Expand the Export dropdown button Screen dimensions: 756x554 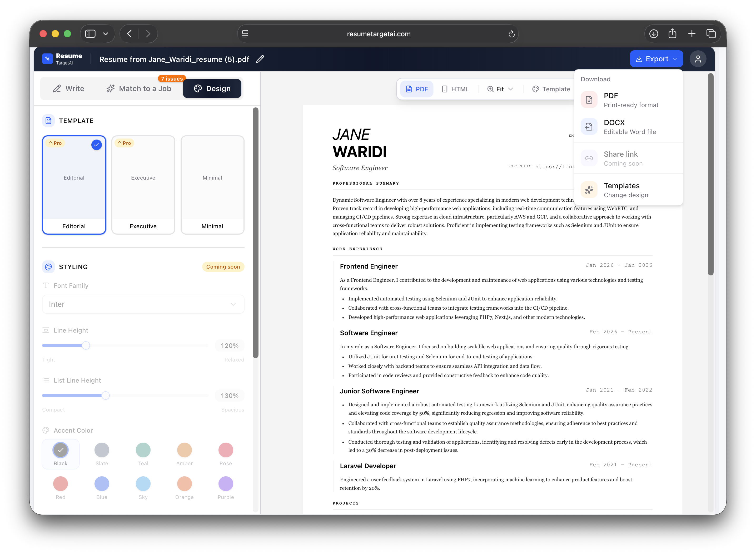click(656, 59)
